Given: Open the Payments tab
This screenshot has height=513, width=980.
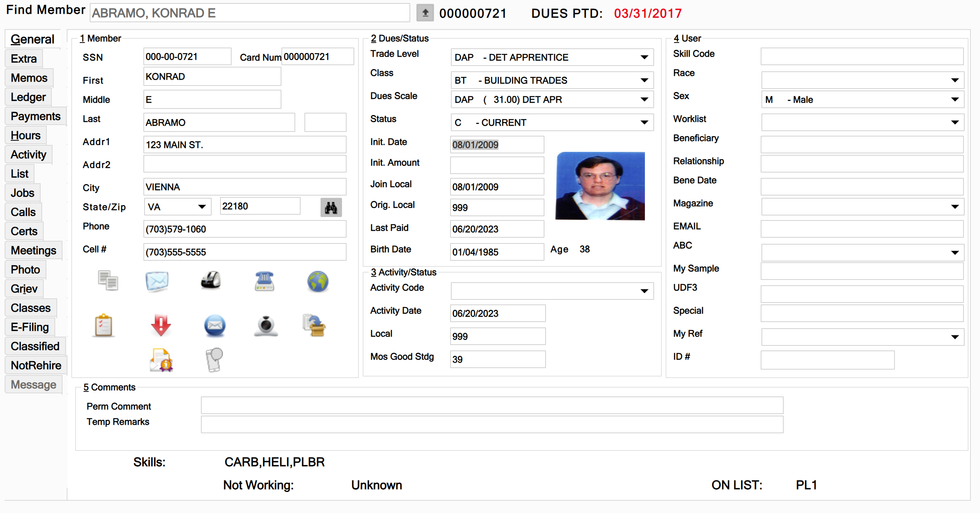Looking at the screenshot, I should click(35, 116).
